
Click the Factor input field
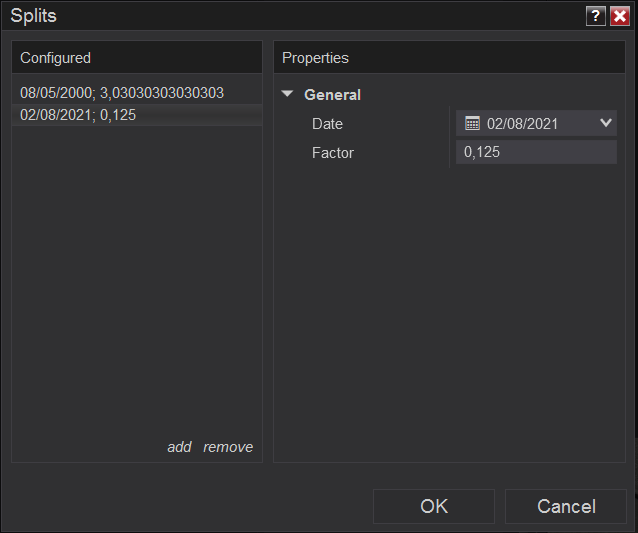pos(536,152)
